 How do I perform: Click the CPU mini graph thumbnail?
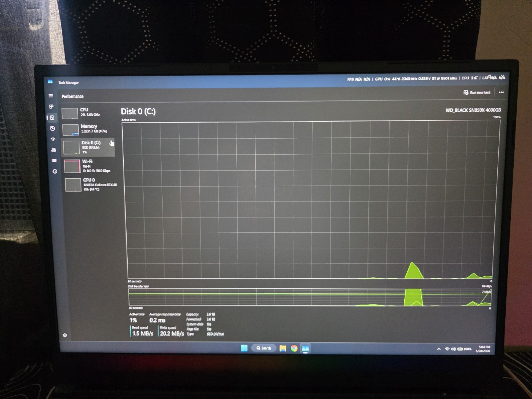click(x=69, y=113)
